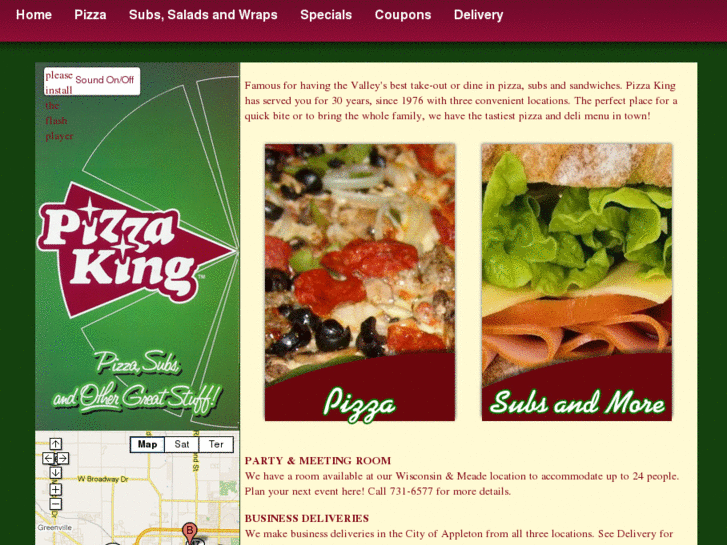Go to the Delivery page
This screenshot has height=545, width=727.
(x=478, y=15)
